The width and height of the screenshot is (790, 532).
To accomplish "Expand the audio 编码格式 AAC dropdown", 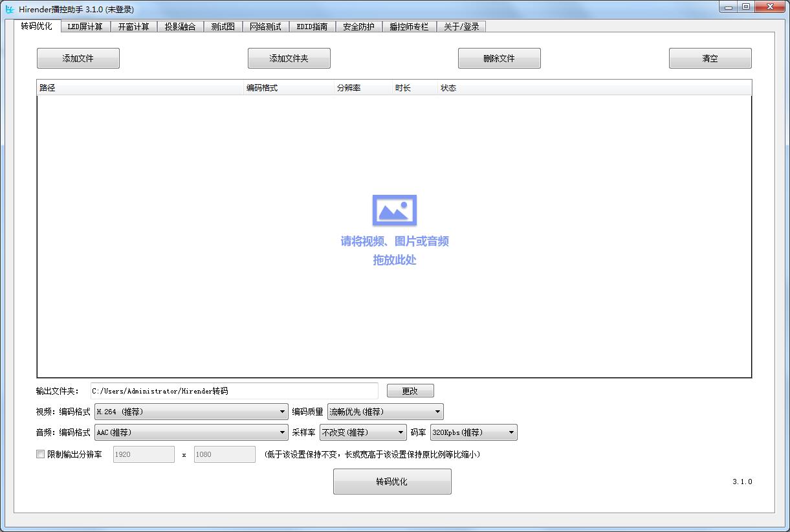I will 191,432.
